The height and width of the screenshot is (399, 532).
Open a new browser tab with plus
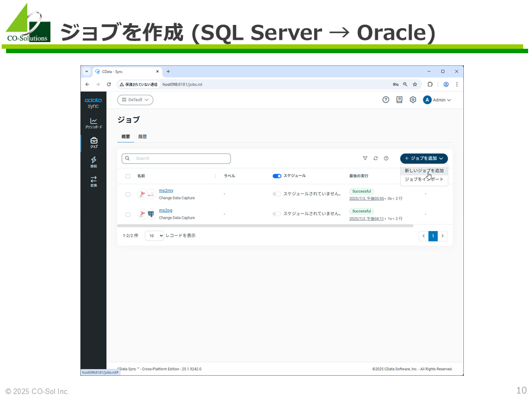click(168, 71)
